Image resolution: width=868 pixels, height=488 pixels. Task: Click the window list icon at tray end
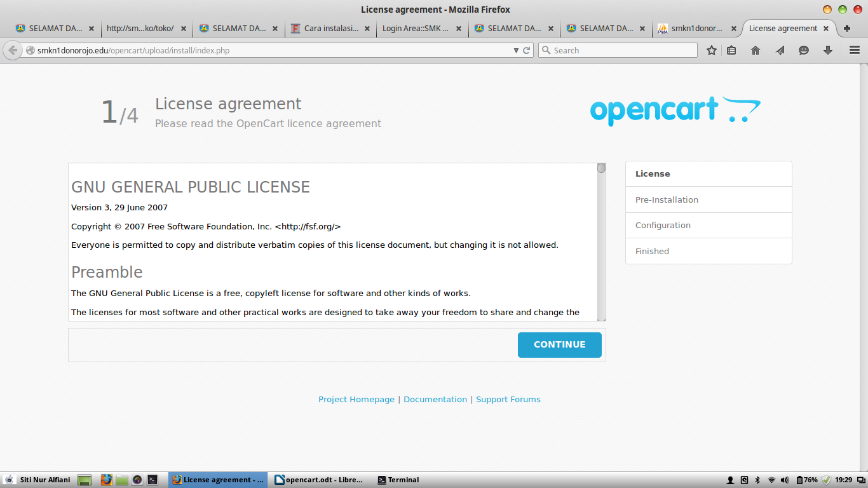pyautogui.click(x=861, y=480)
